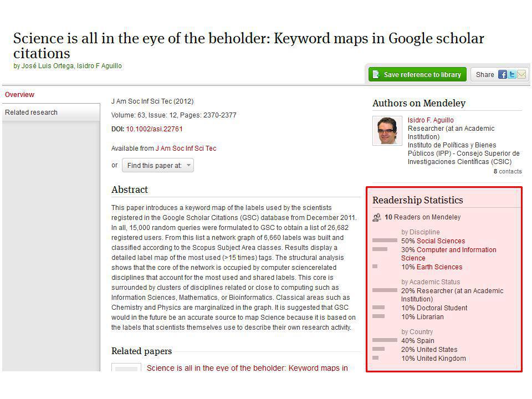Open author Isidro F Aguillo link under the title

[x=99, y=66]
